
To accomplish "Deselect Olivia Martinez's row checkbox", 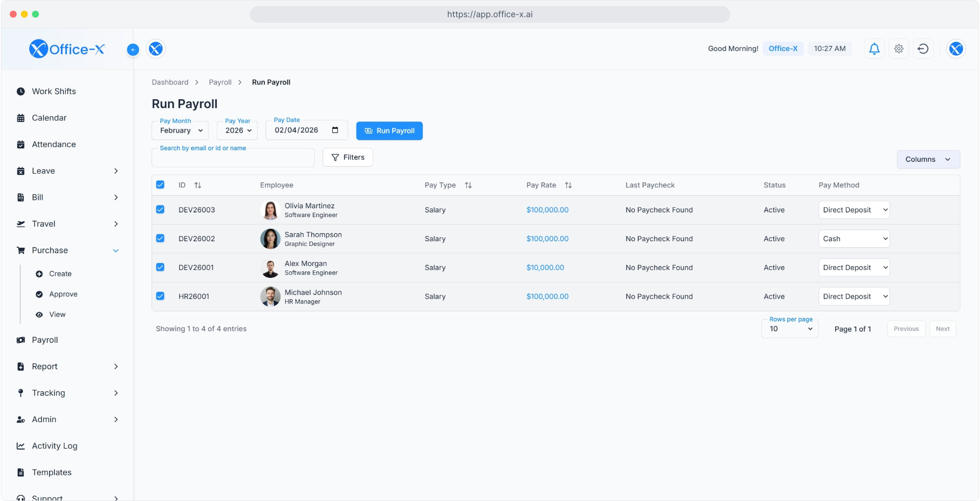I will pyautogui.click(x=160, y=210).
